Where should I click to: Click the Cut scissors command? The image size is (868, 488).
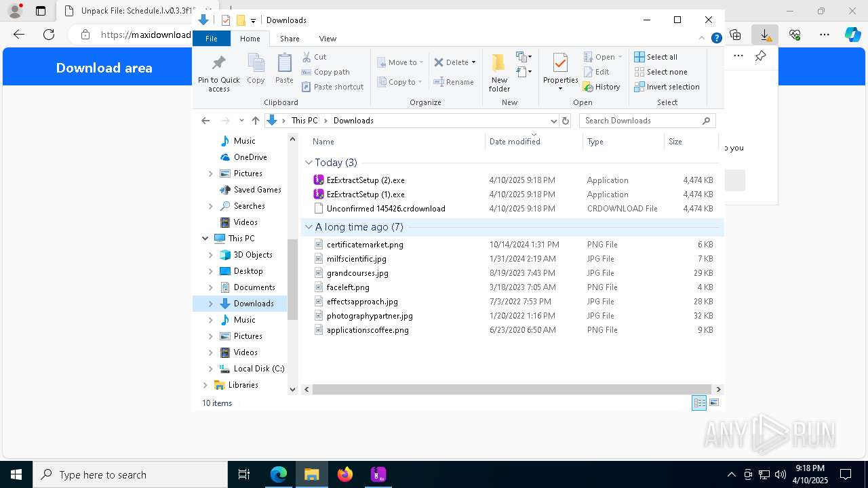pyautogui.click(x=314, y=57)
